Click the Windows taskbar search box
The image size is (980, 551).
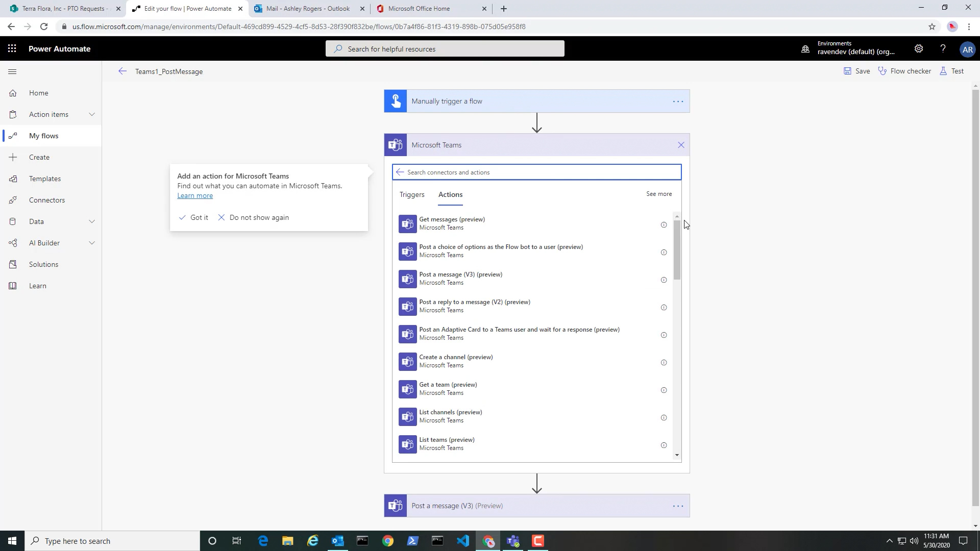point(112,541)
